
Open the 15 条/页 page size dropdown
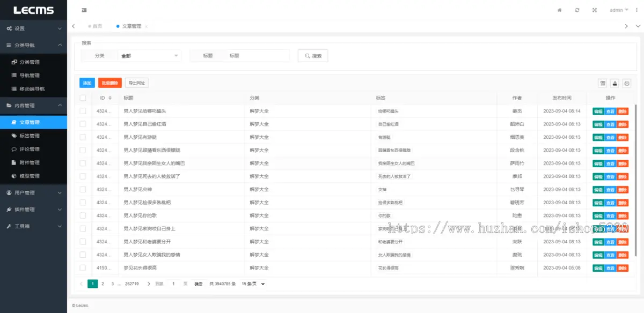click(x=253, y=284)
